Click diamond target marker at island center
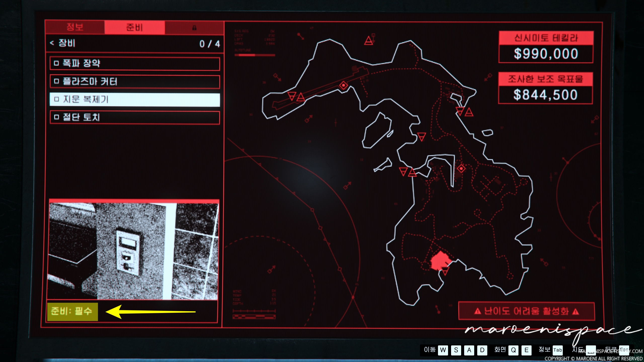 (461, 168)
